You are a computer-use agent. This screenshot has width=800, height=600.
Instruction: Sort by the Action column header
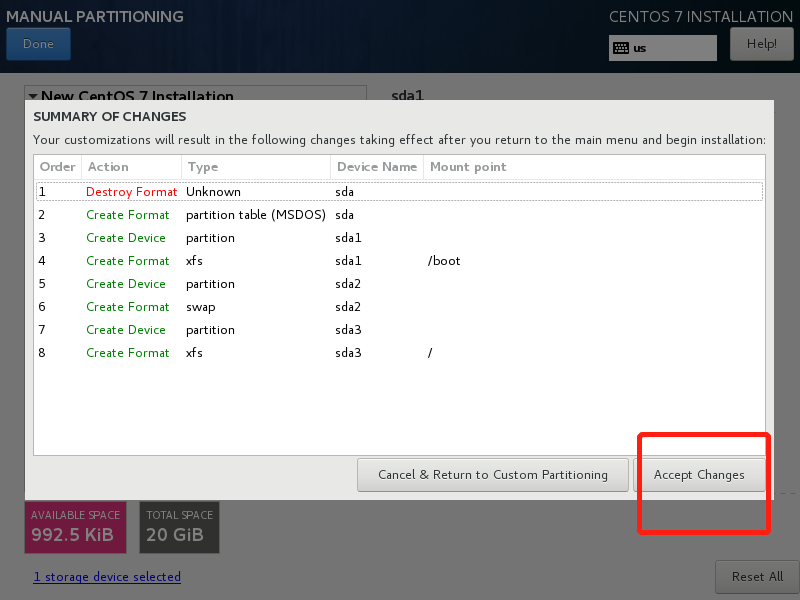click(131, 167)
